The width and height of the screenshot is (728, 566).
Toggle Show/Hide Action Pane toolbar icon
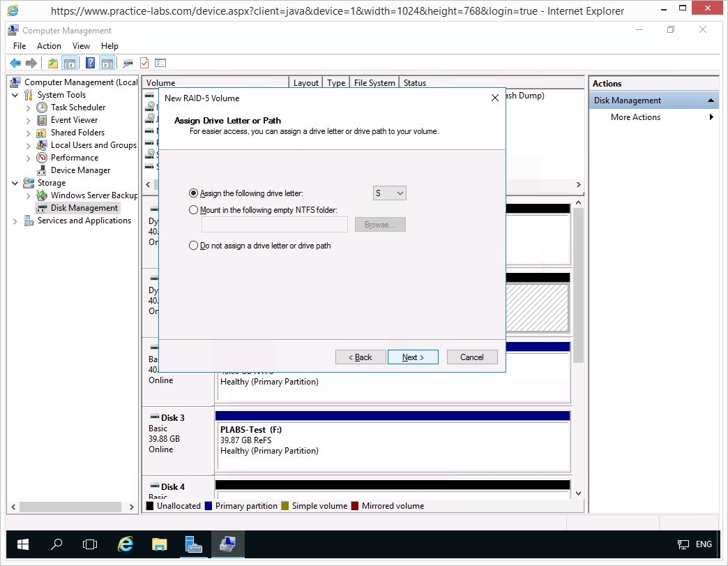pos(107,64)
